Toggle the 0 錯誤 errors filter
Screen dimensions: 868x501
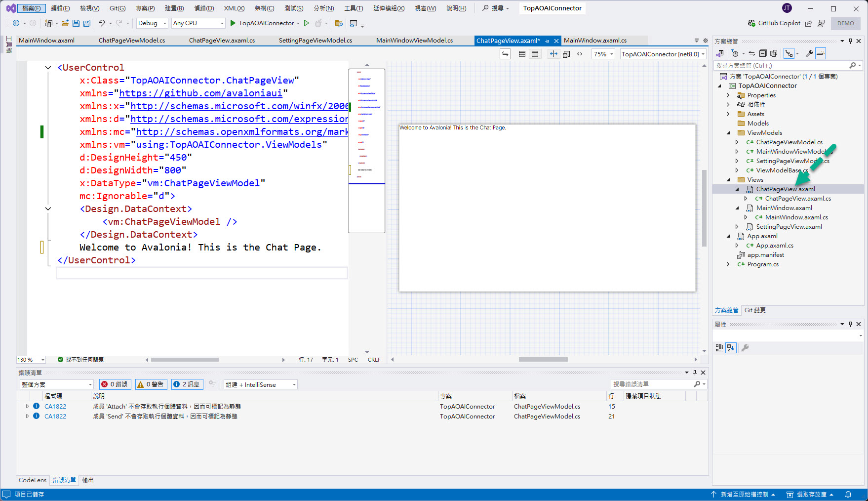click(114, 384)
